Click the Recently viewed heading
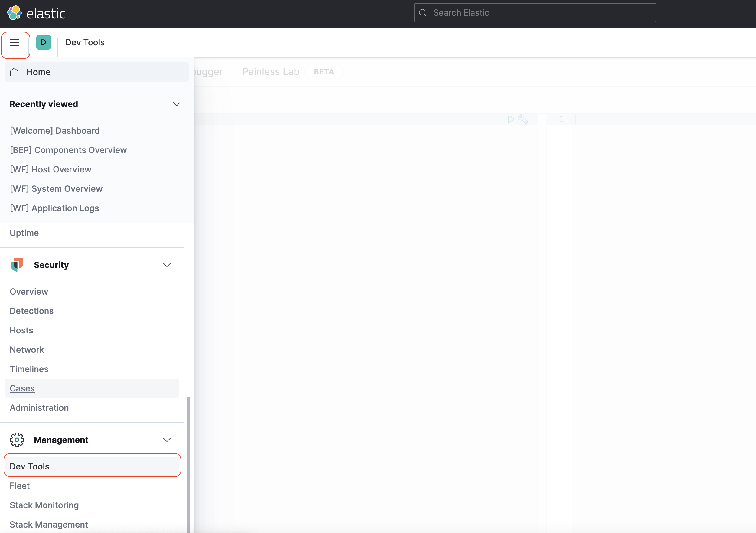The width and height of the screenshot is (756, 533). point(44,104)
